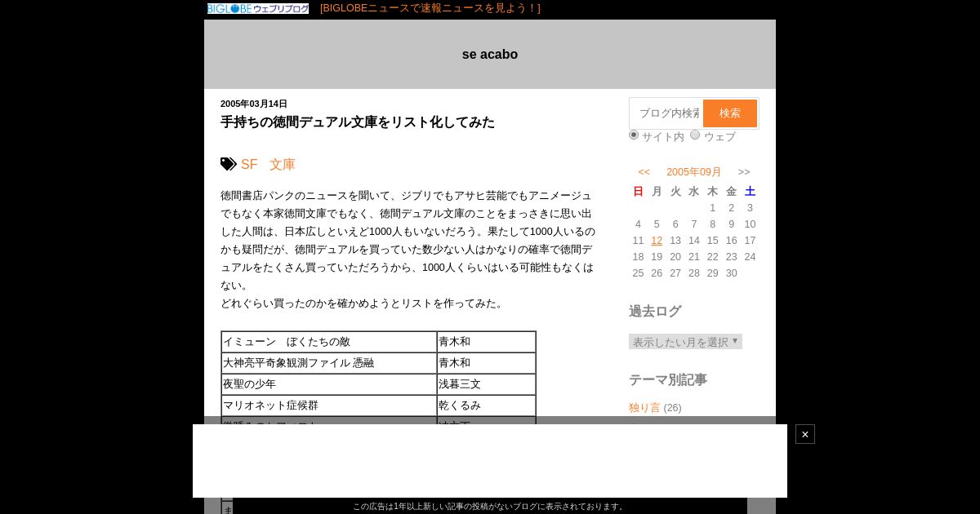Click the 過去ログ sidebar heading
Screen dimensions: 980x514
pyautogui.click(x=655, y=312)
